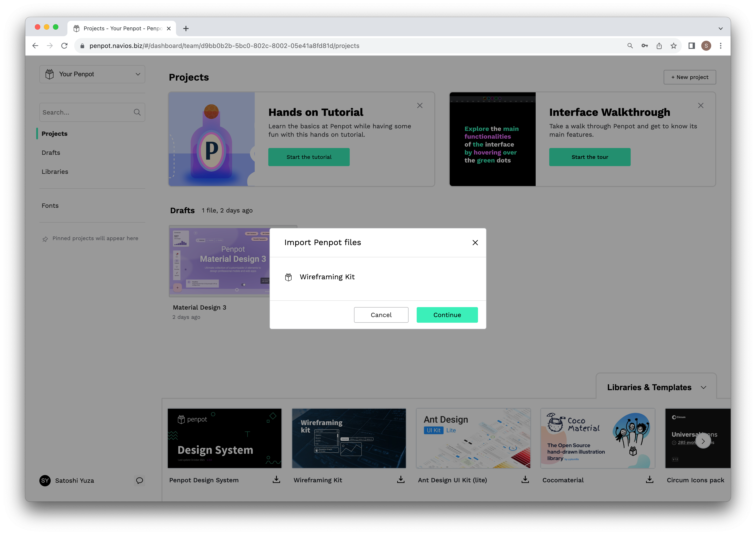Open browser zoom search icon
Screen dimensions: 756x535
tap(630, 46)
